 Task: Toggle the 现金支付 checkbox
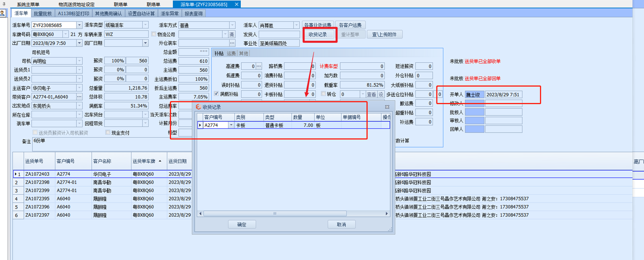(108, 133)
